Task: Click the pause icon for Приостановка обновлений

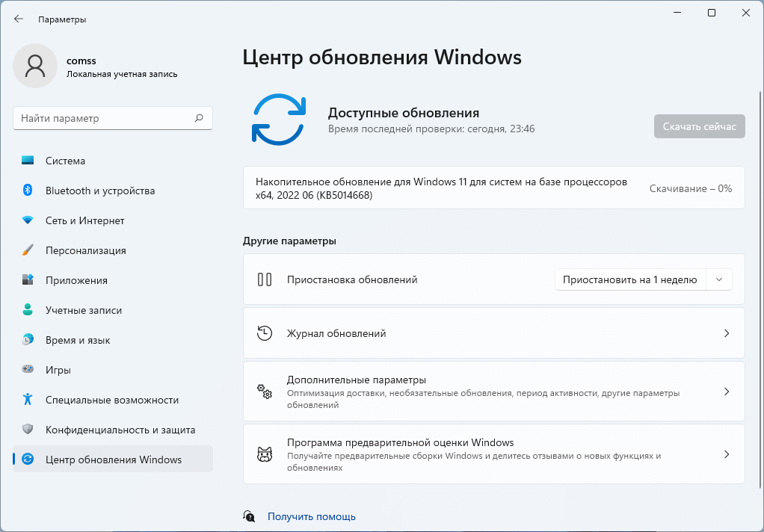Action: tap(265, 279)
